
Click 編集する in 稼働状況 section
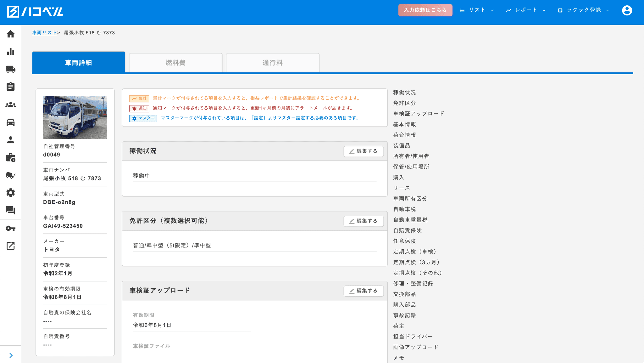click(364, 151)
